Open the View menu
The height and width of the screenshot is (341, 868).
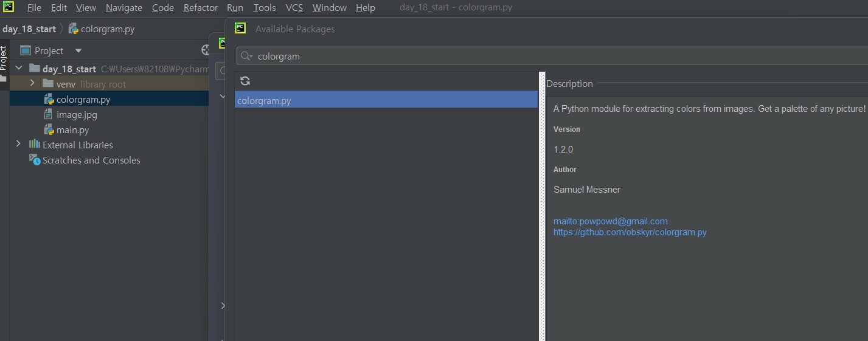86,8
